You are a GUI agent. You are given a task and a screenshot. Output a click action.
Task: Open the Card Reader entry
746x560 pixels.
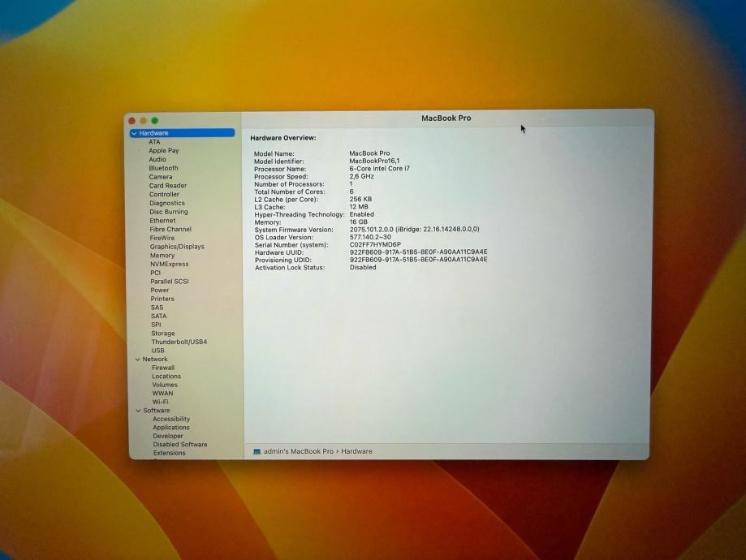(x=168, y=186)
